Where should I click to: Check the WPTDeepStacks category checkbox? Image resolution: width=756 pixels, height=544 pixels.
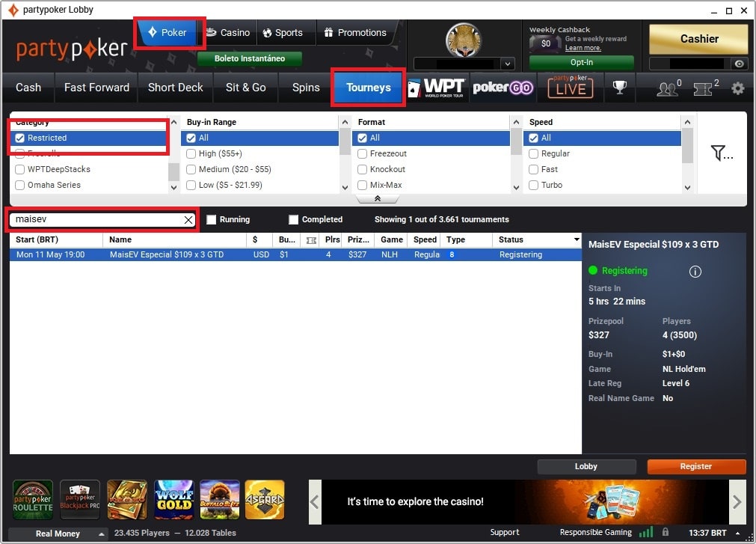pos(19,169)
